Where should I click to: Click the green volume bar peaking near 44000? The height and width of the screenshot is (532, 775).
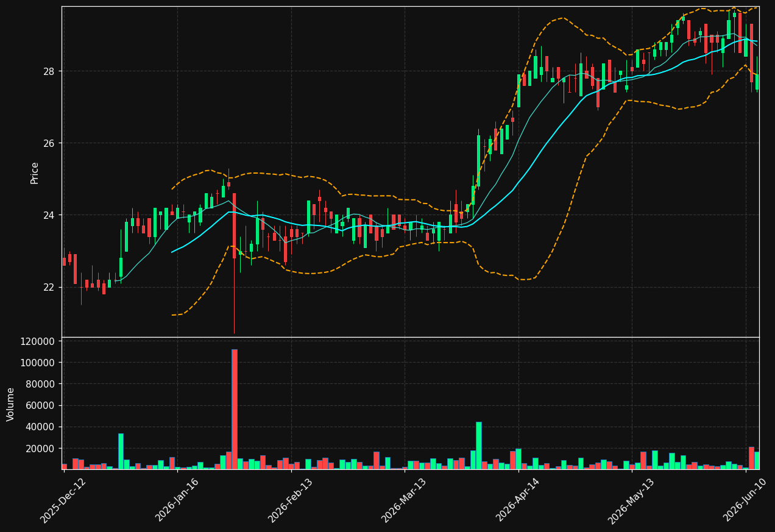tap(479, 445)
